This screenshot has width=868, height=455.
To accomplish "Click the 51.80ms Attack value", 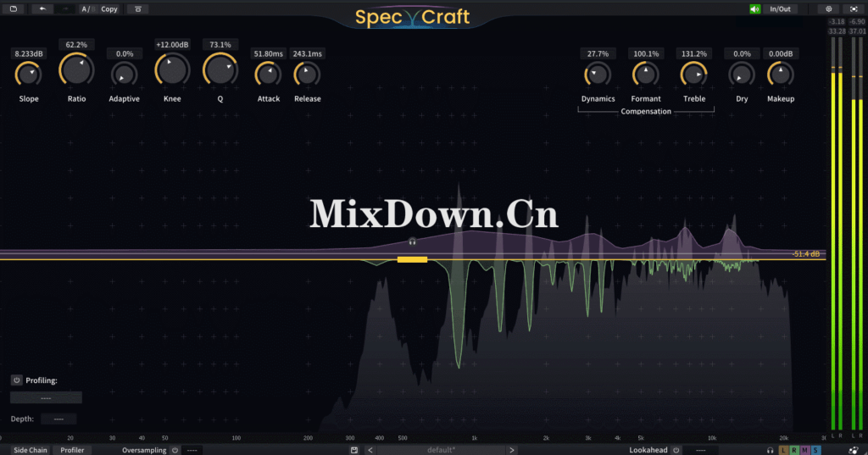I will click(268, 53).
